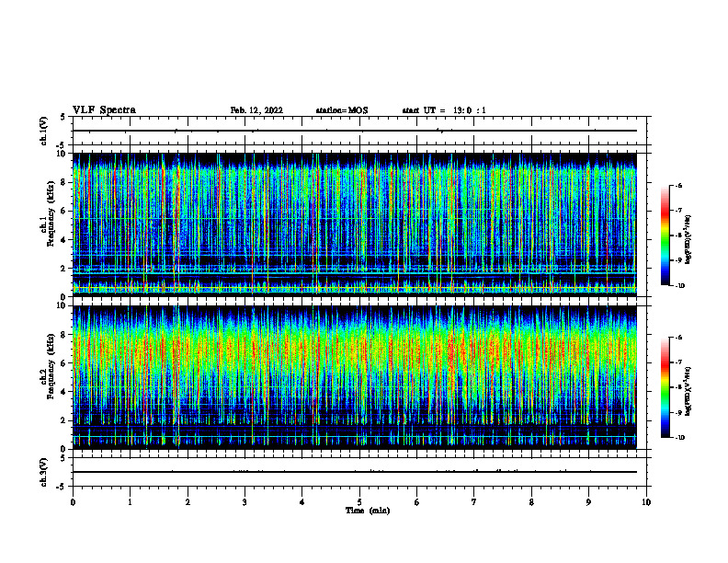Select the "Feb. 12, 2022" date text
Viewport: 728px width, 563px height.
(256, 110)
